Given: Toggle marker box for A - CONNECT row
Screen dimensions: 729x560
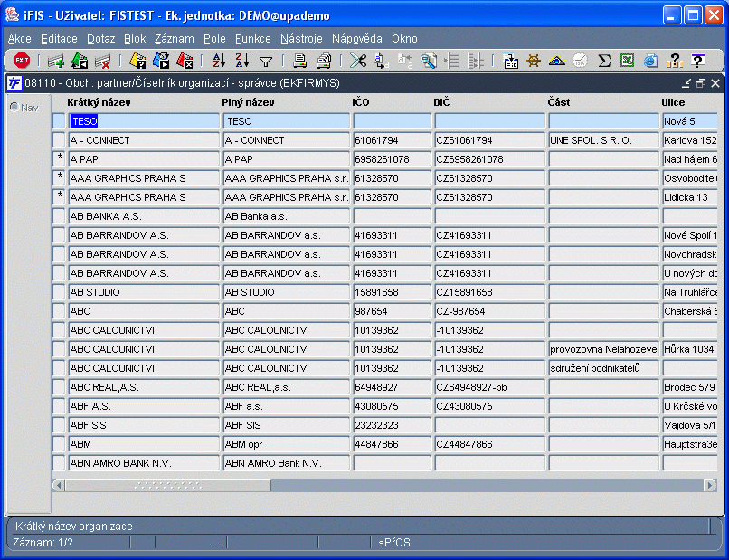Looking at the screenshot, I should coord(59,140).
